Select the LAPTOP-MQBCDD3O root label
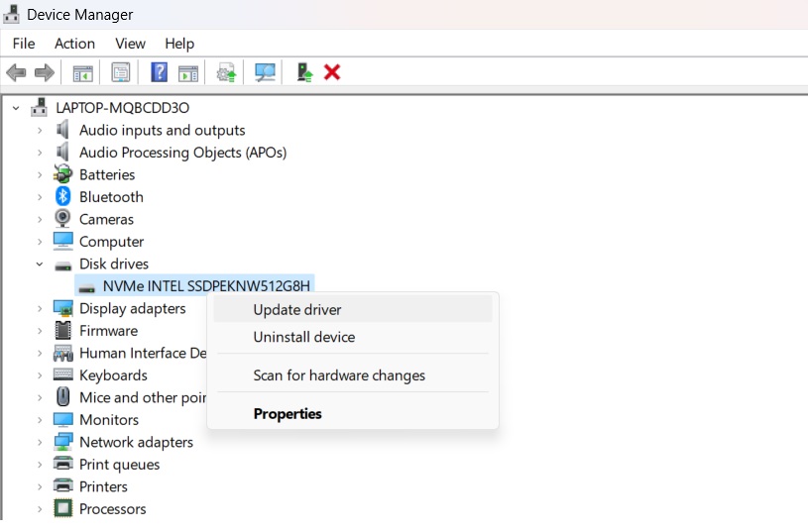This screenshot has width=808, height=532. 123,108
